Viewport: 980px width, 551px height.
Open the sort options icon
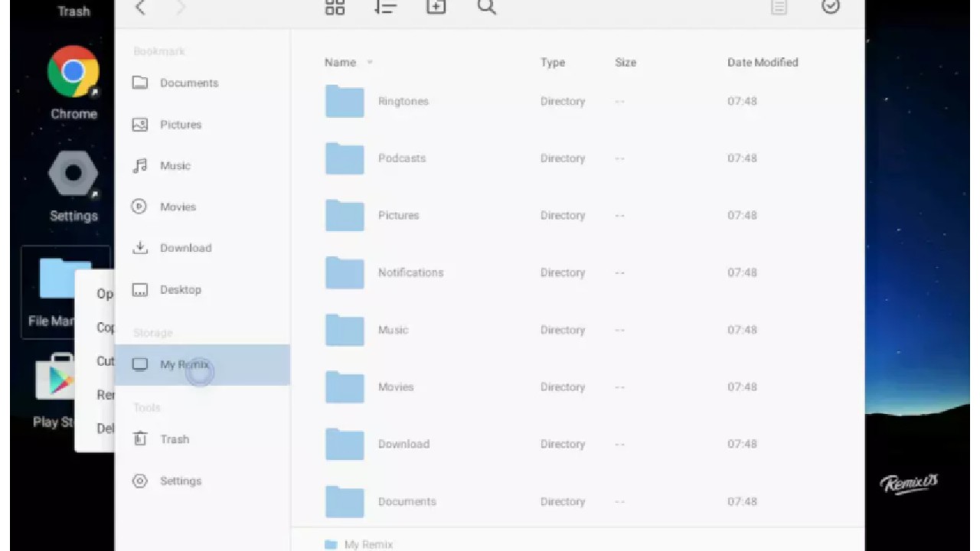point(385,7)
